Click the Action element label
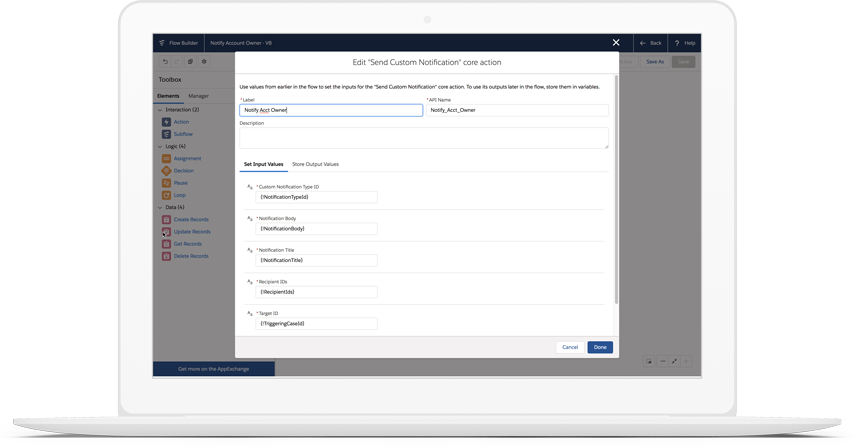 click(x=181, y=122)
